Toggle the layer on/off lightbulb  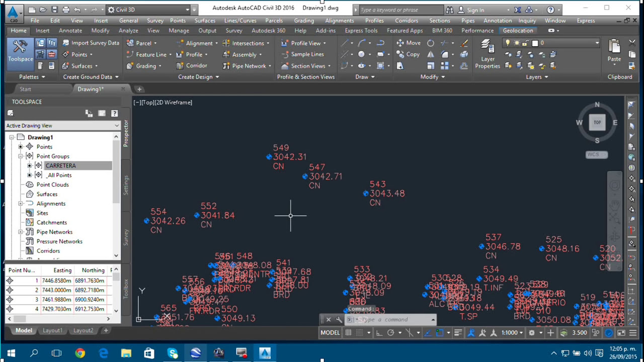pyautogui.click(x=508, y=43)
